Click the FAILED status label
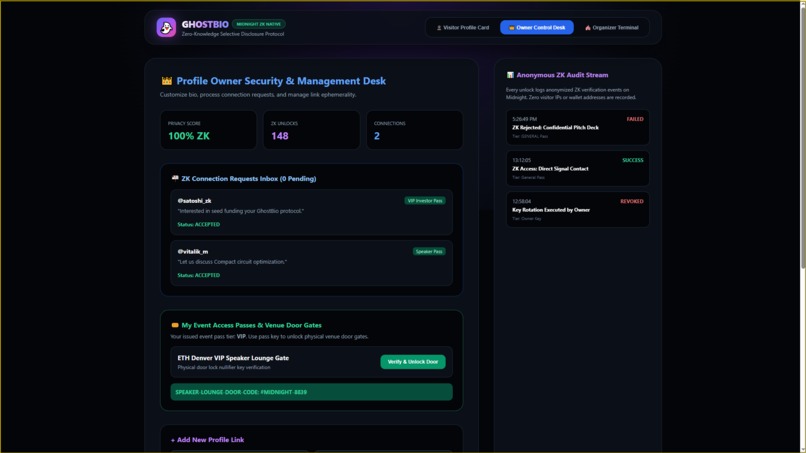 (x=635, y=119)
